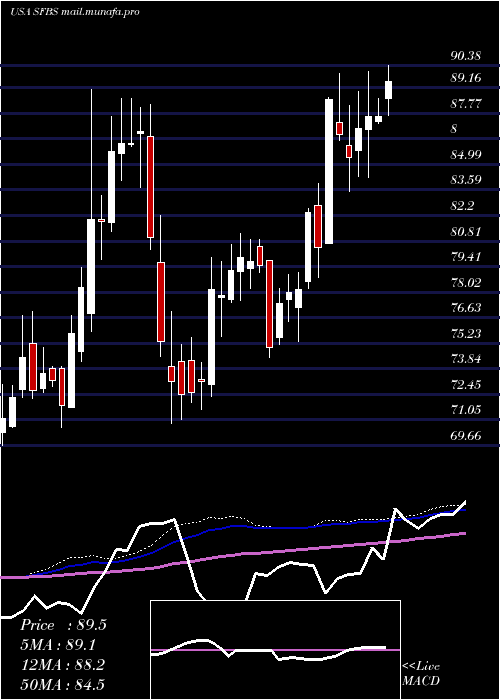Click the 84.99 price level label

[x=466, y=155]
